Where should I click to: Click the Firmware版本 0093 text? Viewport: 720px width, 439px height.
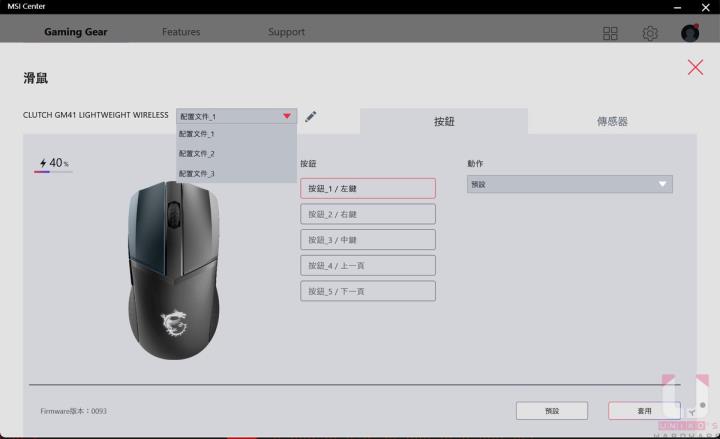(73, 411)
